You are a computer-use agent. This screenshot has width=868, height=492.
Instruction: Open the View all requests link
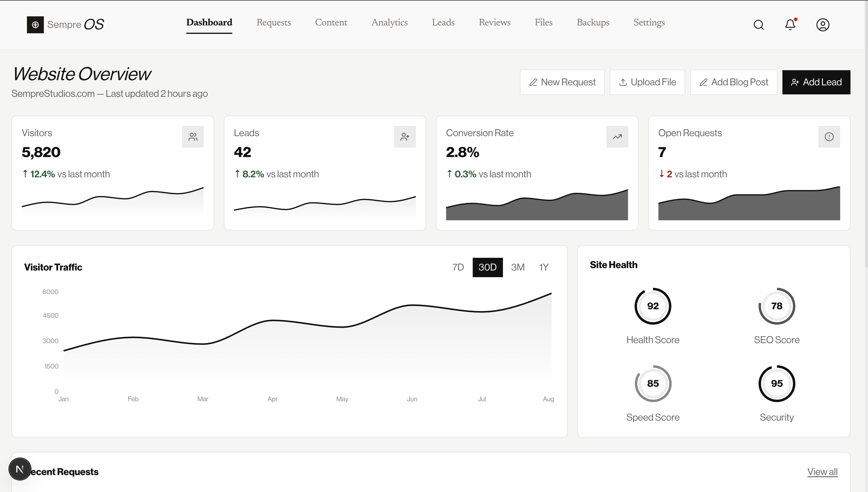(822, 472)
